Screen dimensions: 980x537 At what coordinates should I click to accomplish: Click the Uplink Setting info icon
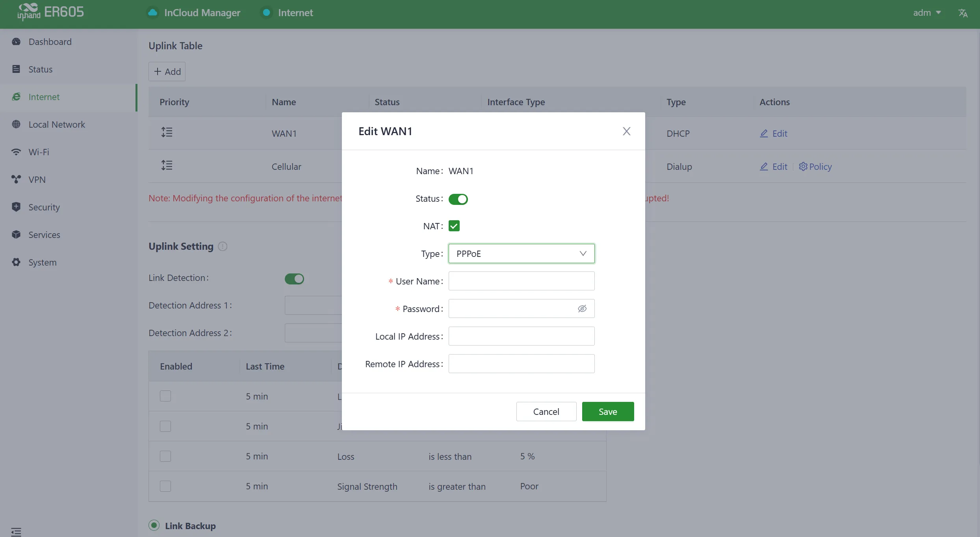(x=223, y=247)
